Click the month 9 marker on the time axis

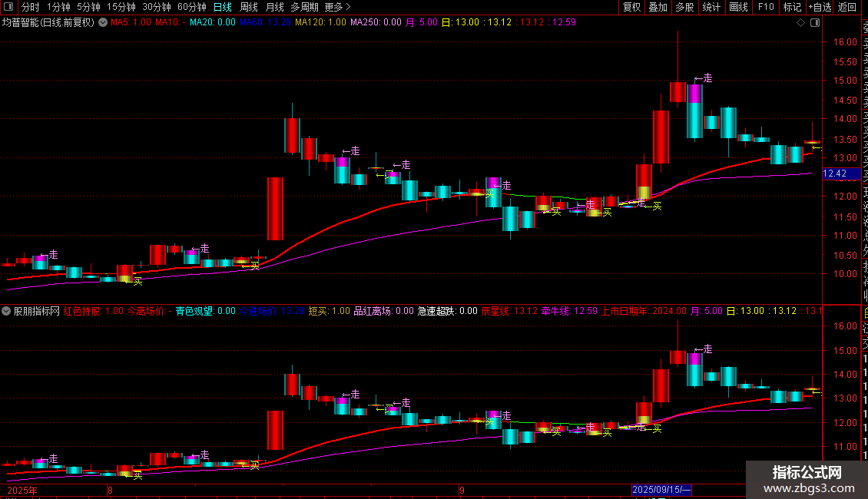click(462, 490)
